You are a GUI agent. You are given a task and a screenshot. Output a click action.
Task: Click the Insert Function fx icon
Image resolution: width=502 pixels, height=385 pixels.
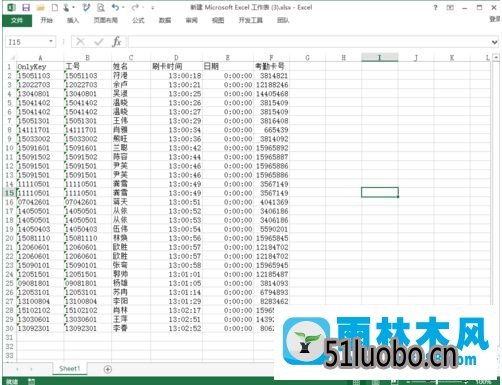[117, 42]
